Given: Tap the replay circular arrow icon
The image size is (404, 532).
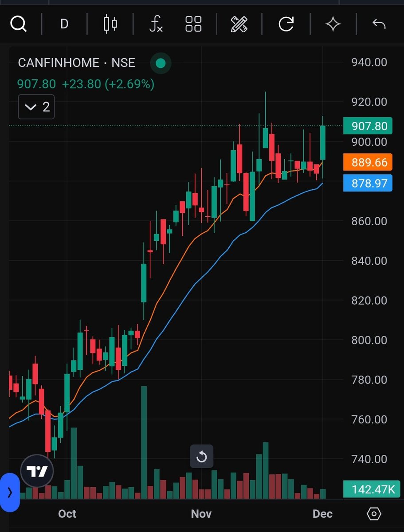Looking at the screenshot, I should pyautogui.click(x=286, y=24).
